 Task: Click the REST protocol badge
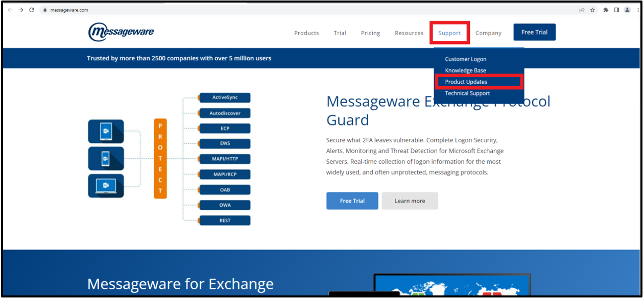pos(225,220)
